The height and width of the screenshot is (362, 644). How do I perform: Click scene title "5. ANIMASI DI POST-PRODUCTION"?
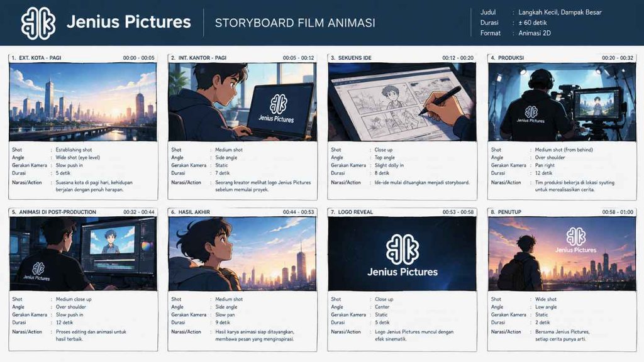point(54,212)
